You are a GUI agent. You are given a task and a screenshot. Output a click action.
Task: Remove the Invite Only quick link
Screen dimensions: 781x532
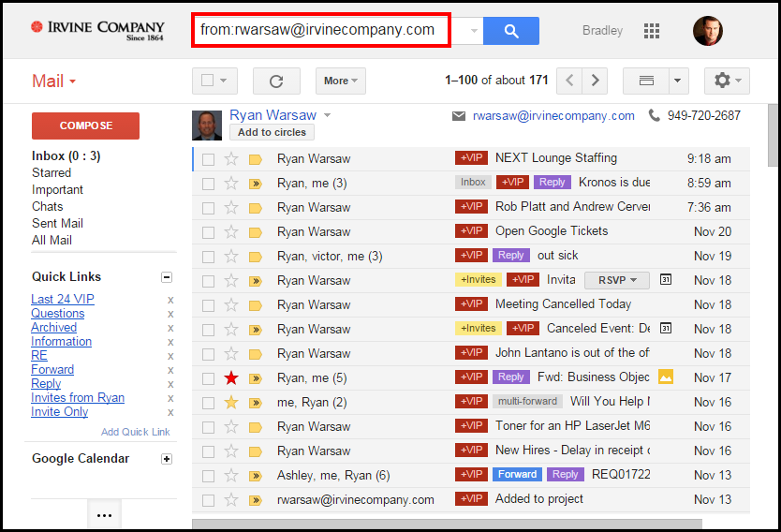pyautogui.click(x=170, y=412)
